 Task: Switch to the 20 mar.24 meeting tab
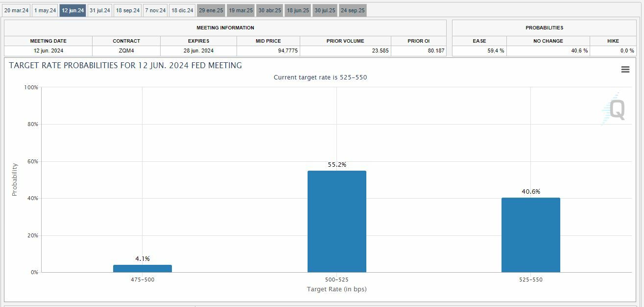pyautogui.click(x=17, y=10)
